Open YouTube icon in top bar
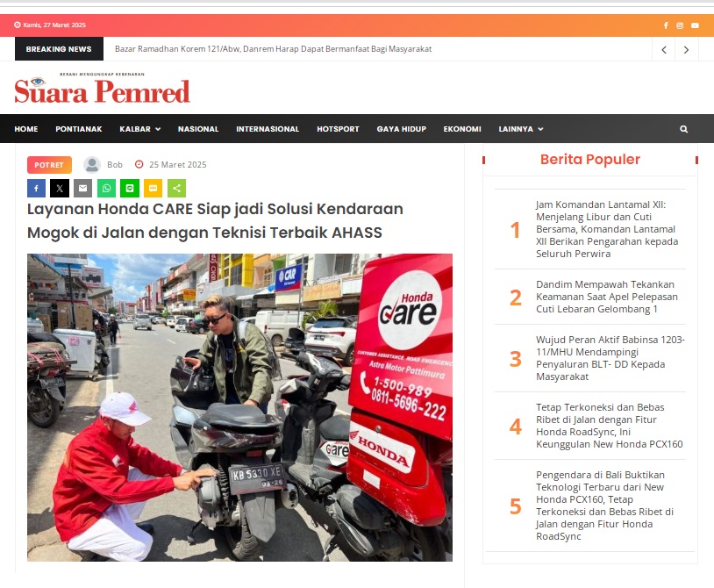Screen dimensions: 714x588 tap(695, 25)
